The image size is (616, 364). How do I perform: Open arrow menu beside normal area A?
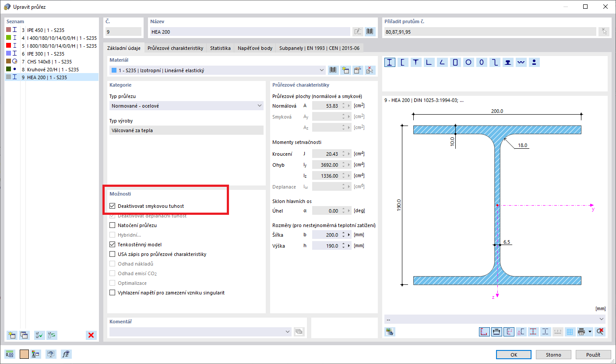[x=349, y=106]
